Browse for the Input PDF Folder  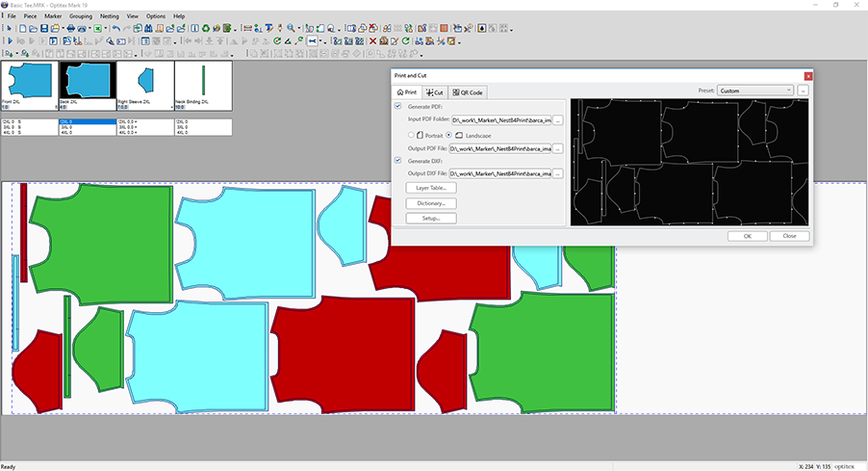point(557,120)
